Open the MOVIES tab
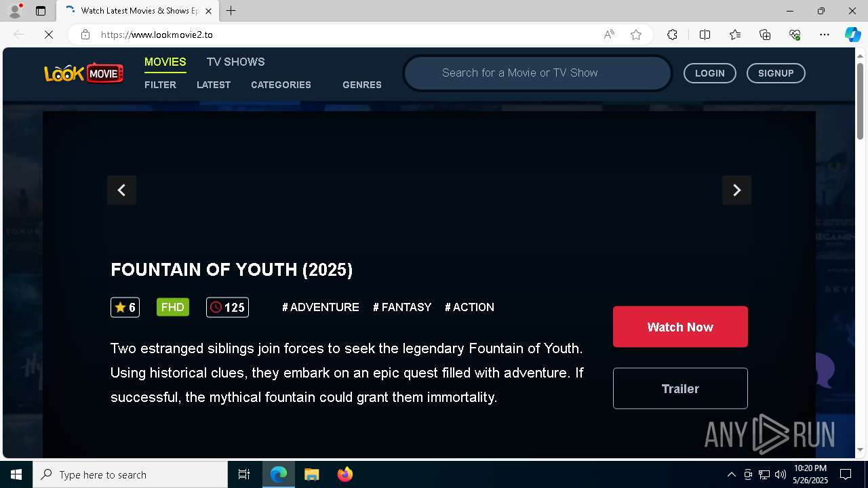This screenshot has height=488, width=868. [165, 62]
